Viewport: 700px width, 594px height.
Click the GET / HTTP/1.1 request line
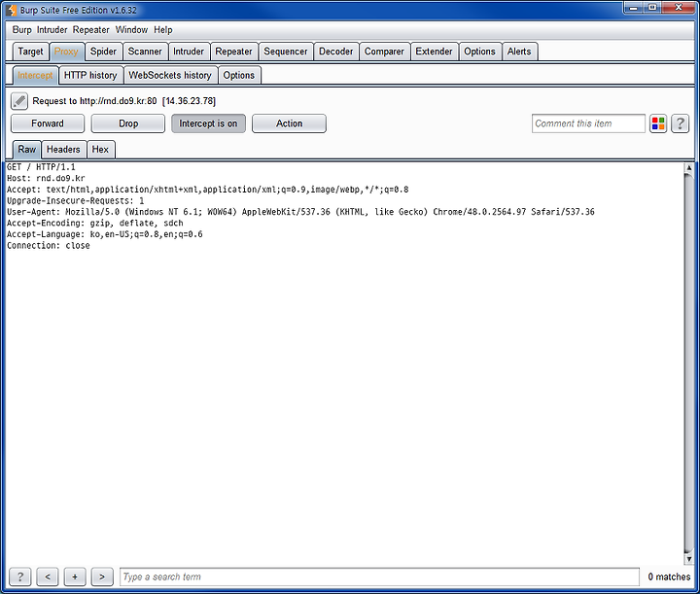(41, 167)
